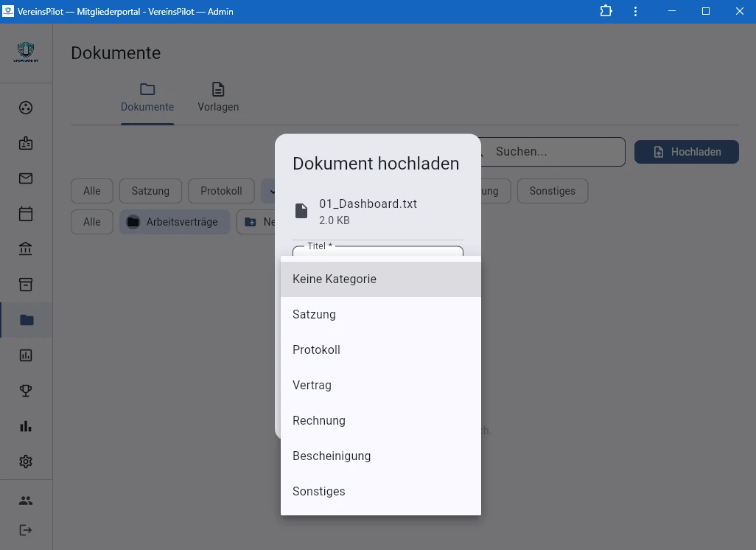Switch to the Dokumente tab
Screen dimensions: 756x550
(147, 97)
